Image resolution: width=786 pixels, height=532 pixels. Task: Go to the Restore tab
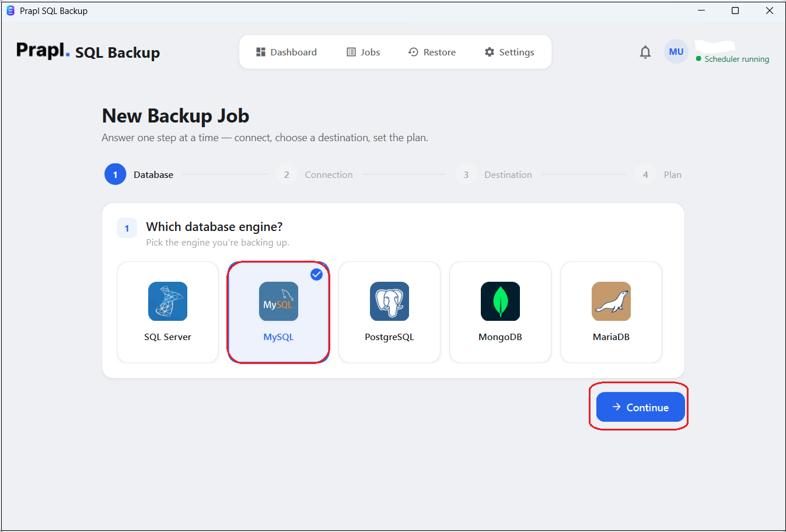pyautogui.click(x=432, y=52)
